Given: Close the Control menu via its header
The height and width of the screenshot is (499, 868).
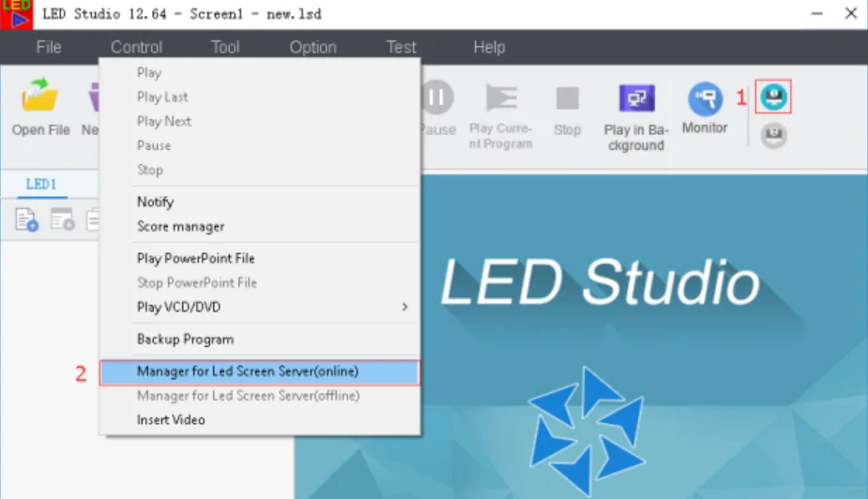Looking at the screenshot, I should pos(136,47).
